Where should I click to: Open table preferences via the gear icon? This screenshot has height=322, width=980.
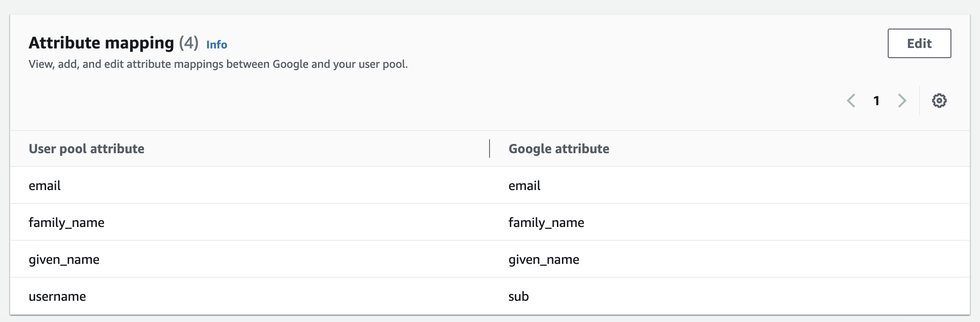tap(939, 101)
